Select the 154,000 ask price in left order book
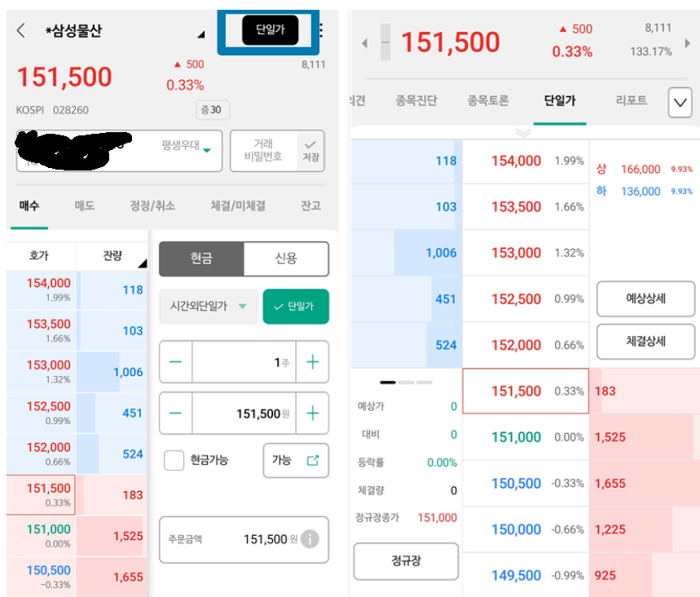The width and height of the screenshot is (700, 597). pos(41,290)
